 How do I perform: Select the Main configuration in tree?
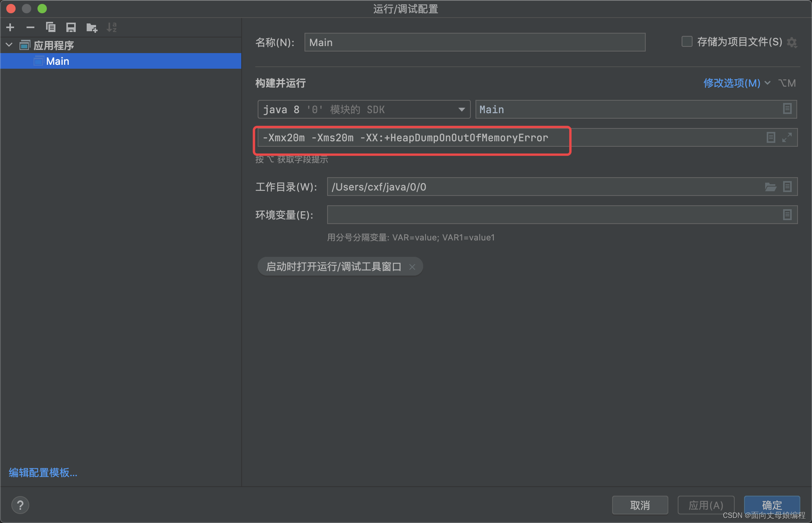[121, 61]
